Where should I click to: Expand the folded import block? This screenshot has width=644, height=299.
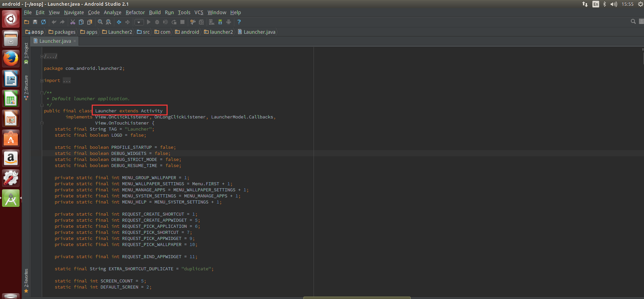pos(42,81)
